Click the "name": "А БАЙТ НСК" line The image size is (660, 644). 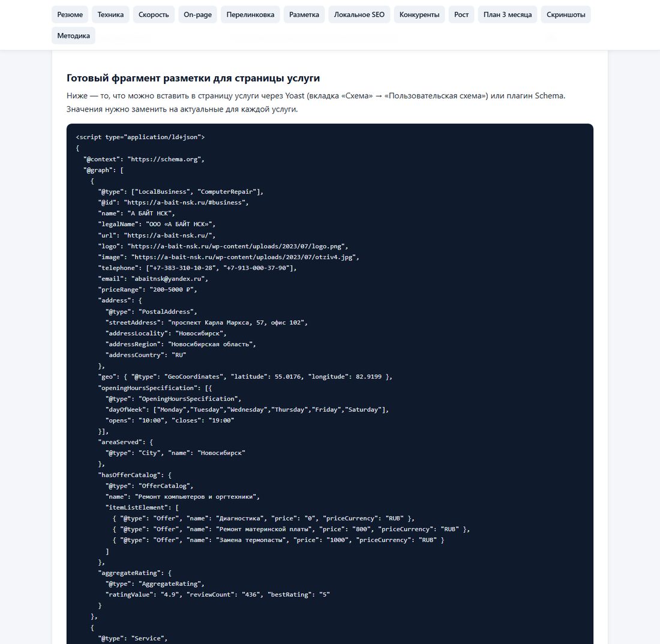[x=136, y=213]
